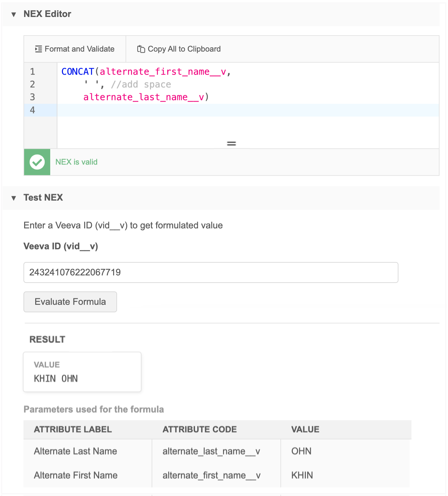Screen dimensions: 448x496
Task: Click the VALUE column header in table
Action: click(305, 429)
